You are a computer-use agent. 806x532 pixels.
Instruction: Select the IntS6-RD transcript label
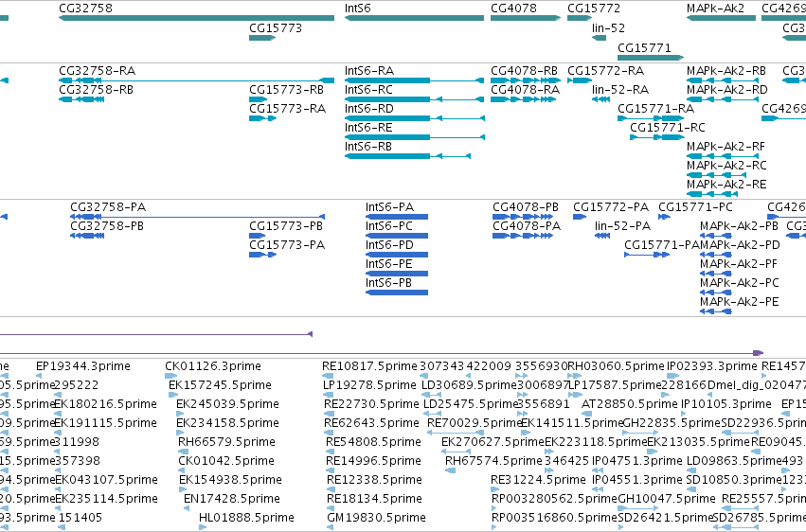369,109
